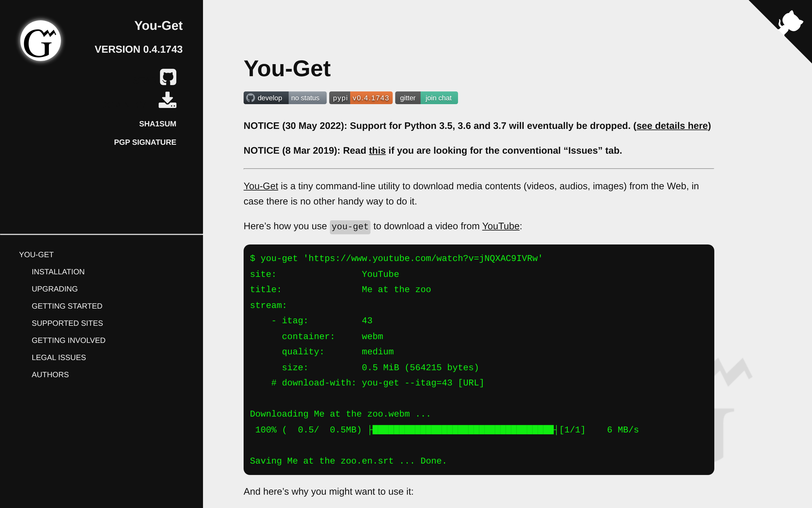
Task: Click the main You-Get page heading
Action: pyautogui.click(x=287, y=69)
